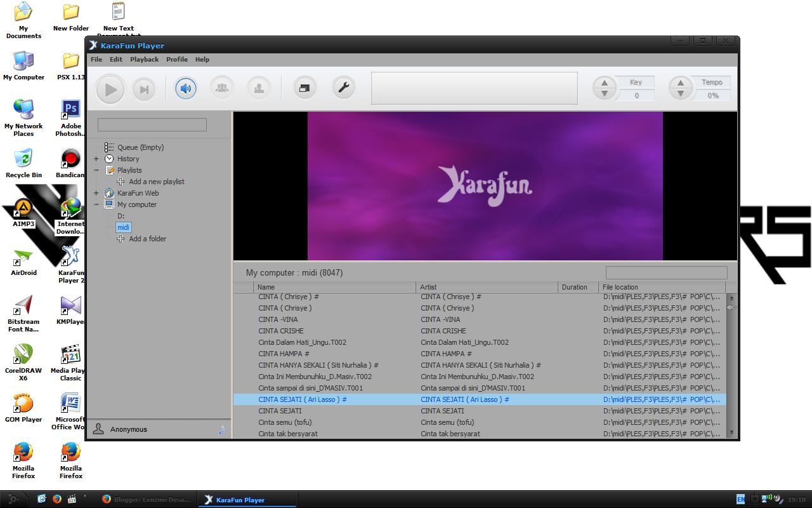Start playback with the Play button
This screenshot has width=812, height=508.
click(110, 90)
